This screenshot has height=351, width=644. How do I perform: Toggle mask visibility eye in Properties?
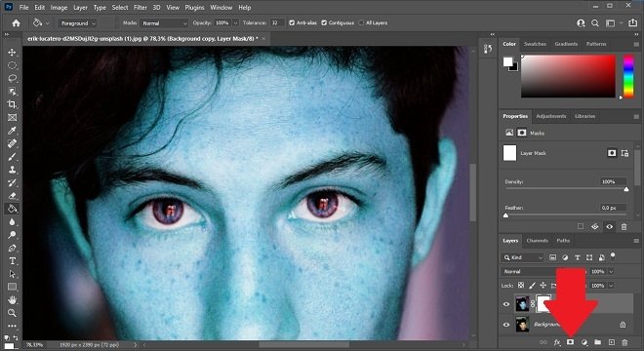(610, 226)
